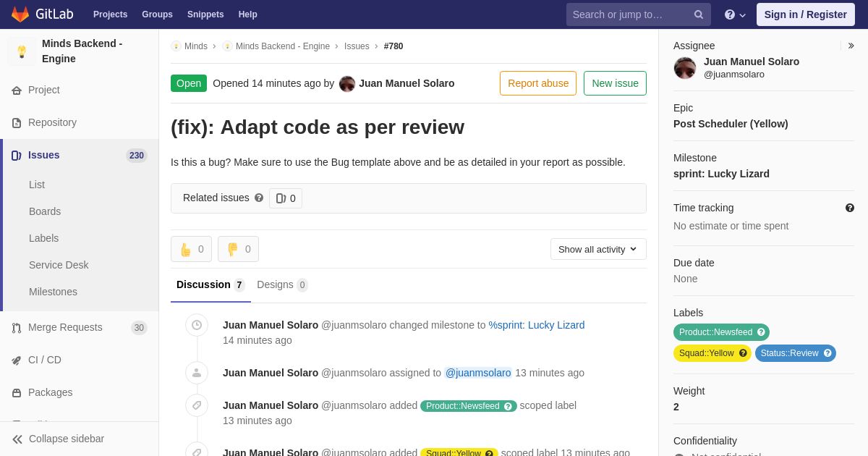
Task: Open the Labels submenu item
Action: click(x=43, y=238)
